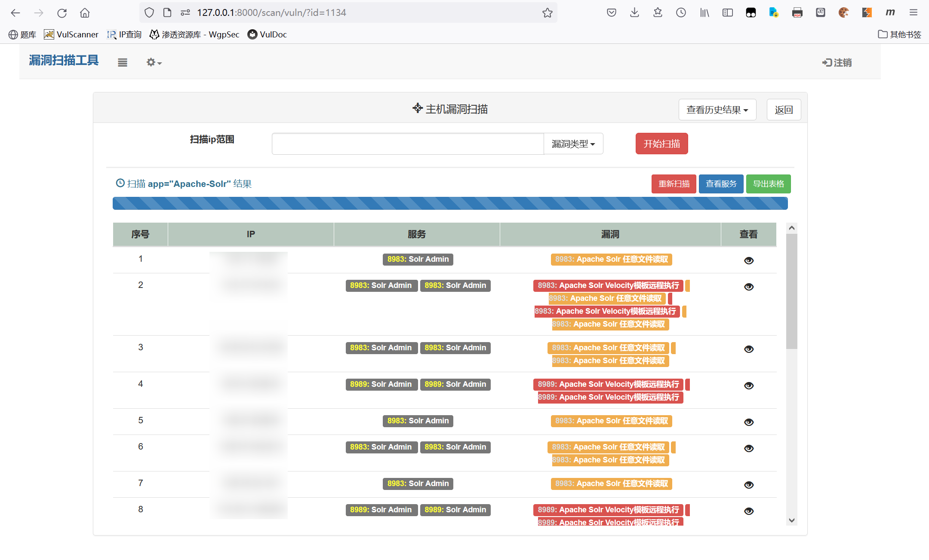Viewport: 929px width, 560px height.
Task: Click the red 开始扫描 start button
Action: [661, 144]
